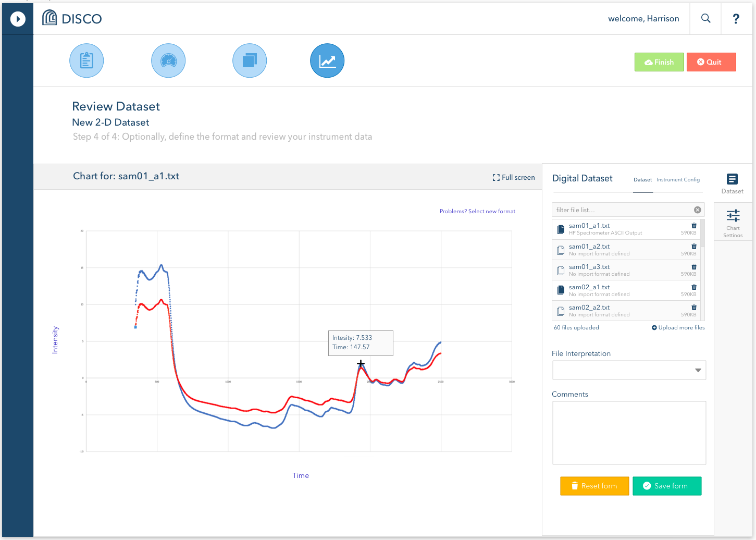Select the Dataset tab

coord(642,179)
